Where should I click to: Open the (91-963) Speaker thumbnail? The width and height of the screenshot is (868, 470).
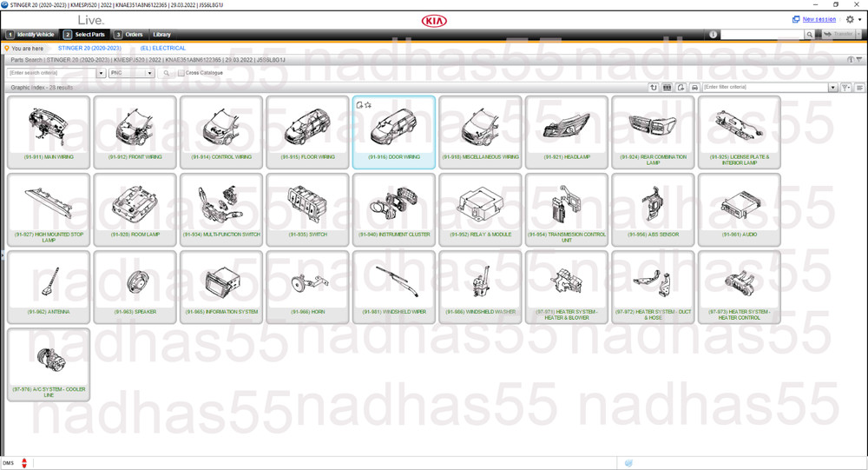135,287
